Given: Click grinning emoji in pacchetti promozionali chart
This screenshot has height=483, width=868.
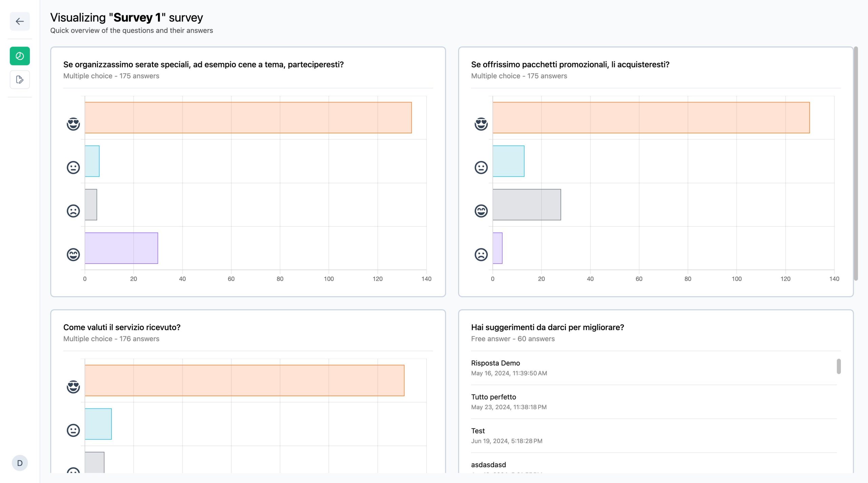Looking at the screenshot, I should pyautogui.click(x=481, y=211).
